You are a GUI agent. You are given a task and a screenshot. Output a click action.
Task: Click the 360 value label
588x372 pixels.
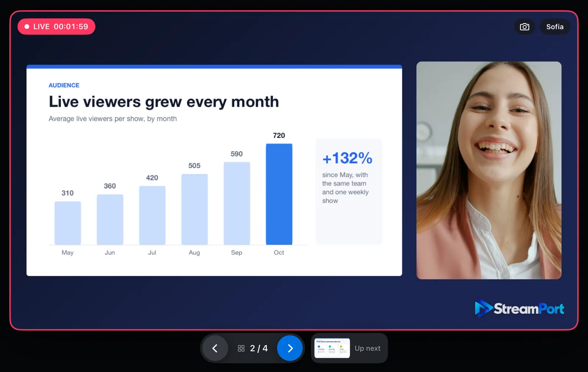click(x=110, y=186)
